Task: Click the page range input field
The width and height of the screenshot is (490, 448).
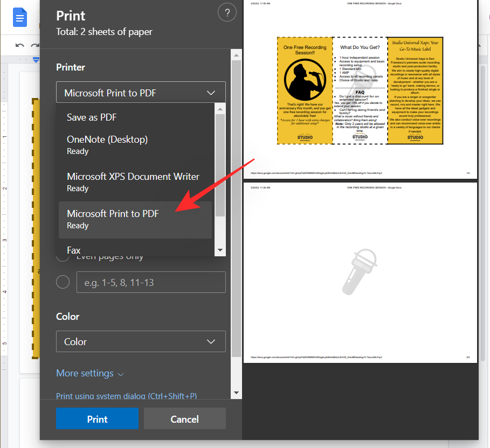Action: point(151,282)
